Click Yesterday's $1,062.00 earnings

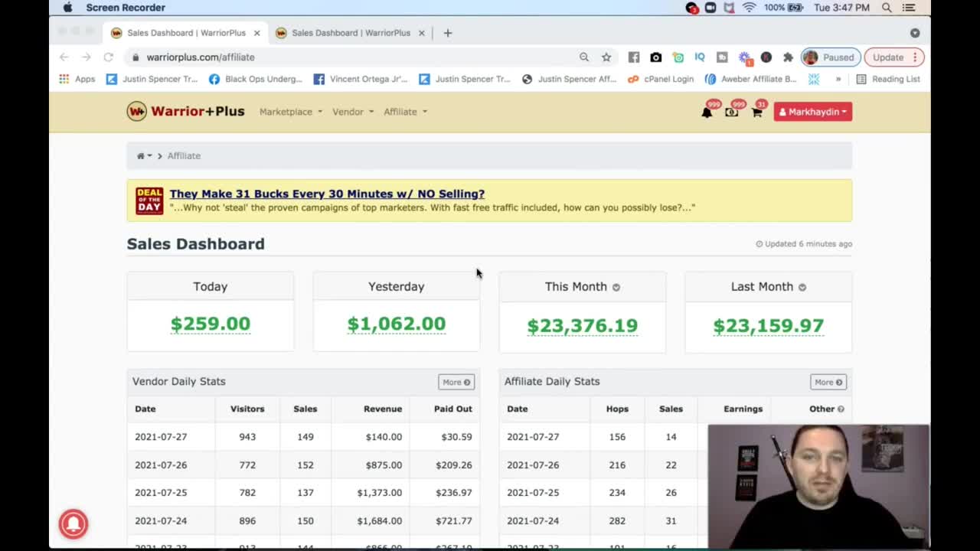397,324
